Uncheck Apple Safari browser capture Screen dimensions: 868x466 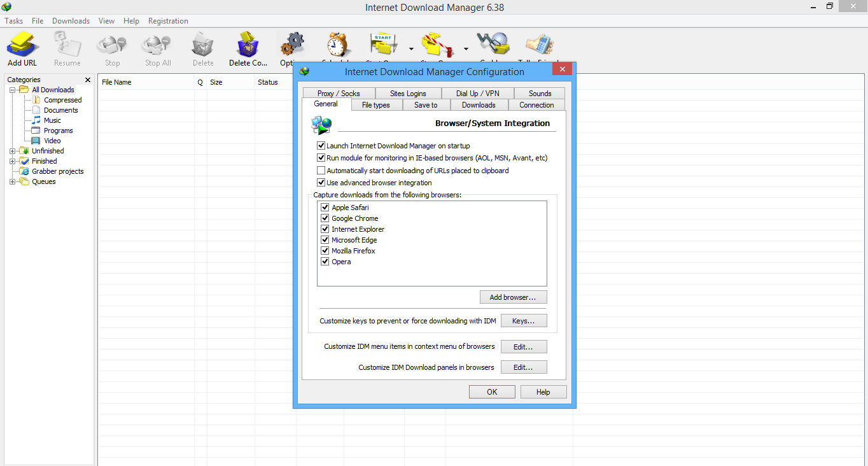pos(325,208)
